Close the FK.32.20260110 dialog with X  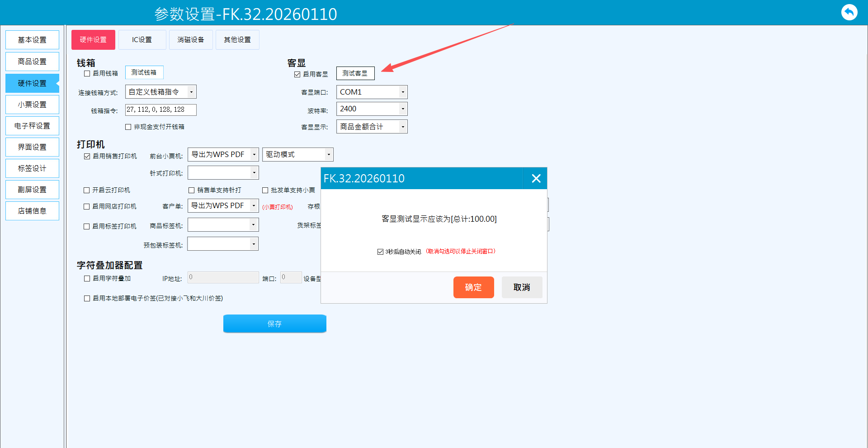pos(536,179)
